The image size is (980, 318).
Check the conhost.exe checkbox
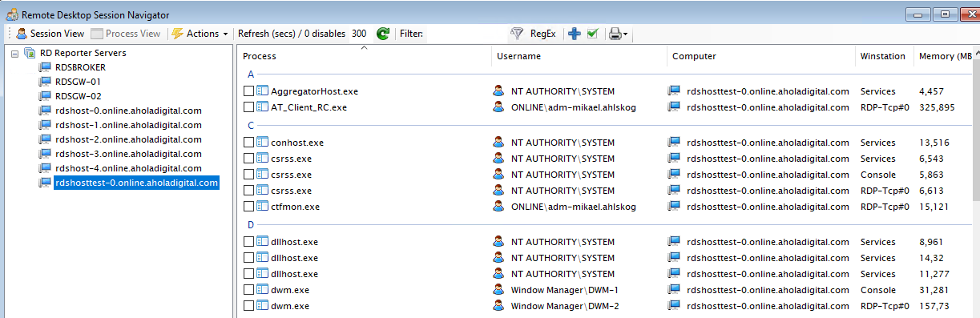tap(248, 143)
